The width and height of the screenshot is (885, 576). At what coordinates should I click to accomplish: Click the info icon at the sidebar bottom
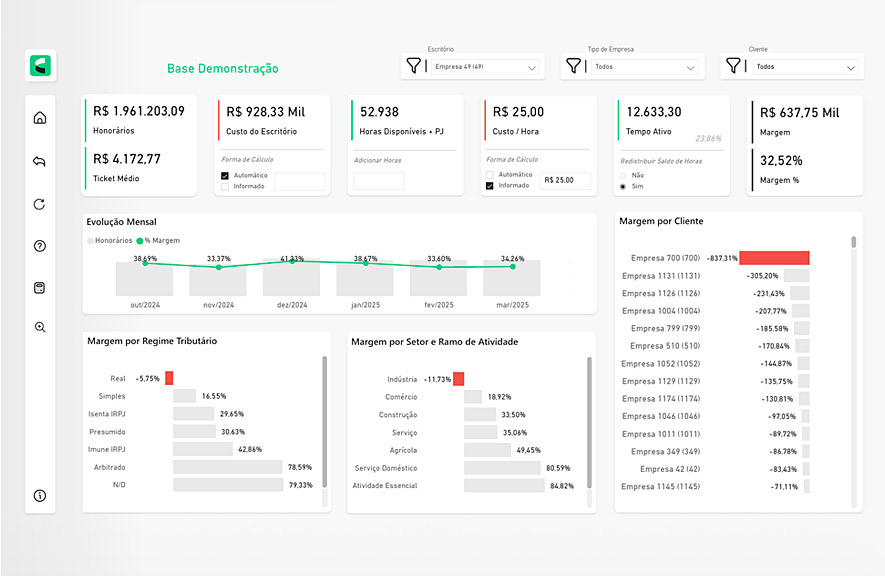tap(40, 495)
